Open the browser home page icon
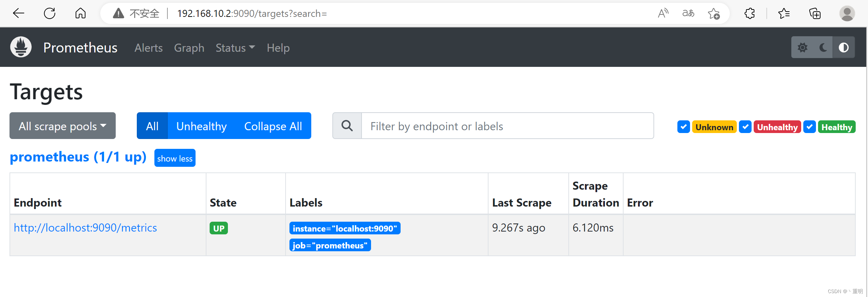Viewport: 868px width, 297px height. coord(81,13)
